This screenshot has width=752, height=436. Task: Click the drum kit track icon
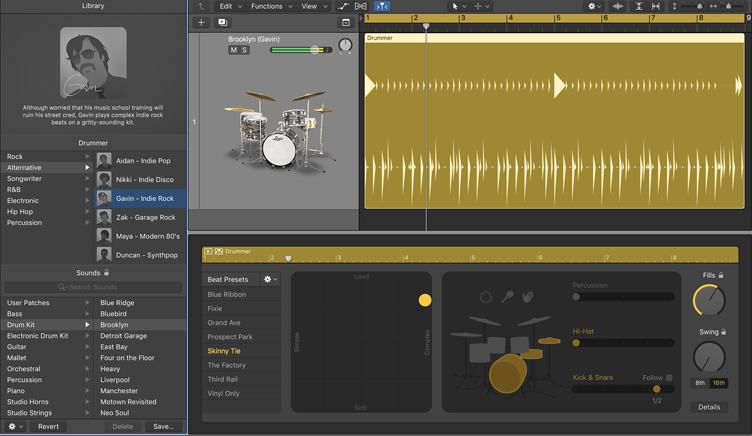click(279, 129)
